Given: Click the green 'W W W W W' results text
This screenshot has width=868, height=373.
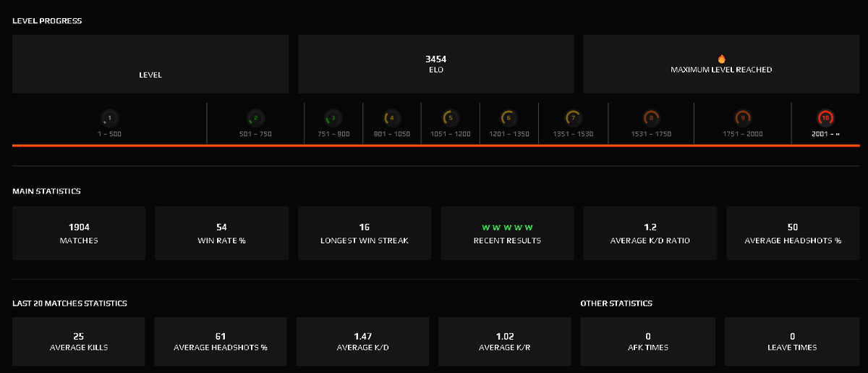Looking at the screenshot, I should point(507,228).
